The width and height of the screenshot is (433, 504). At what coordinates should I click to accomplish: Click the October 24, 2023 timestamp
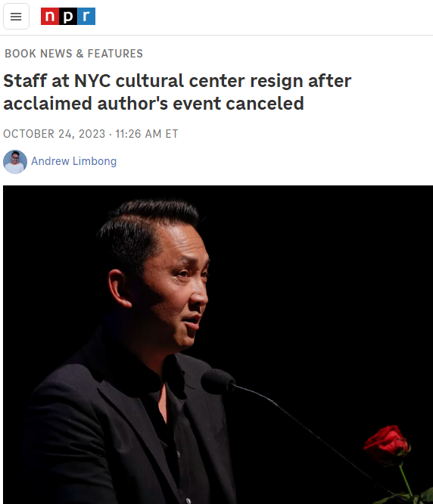point(55,134)
